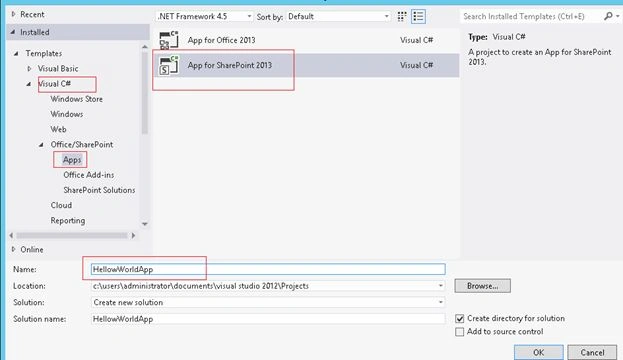
Task: Click the Browse... button
Action: point(482,286)
